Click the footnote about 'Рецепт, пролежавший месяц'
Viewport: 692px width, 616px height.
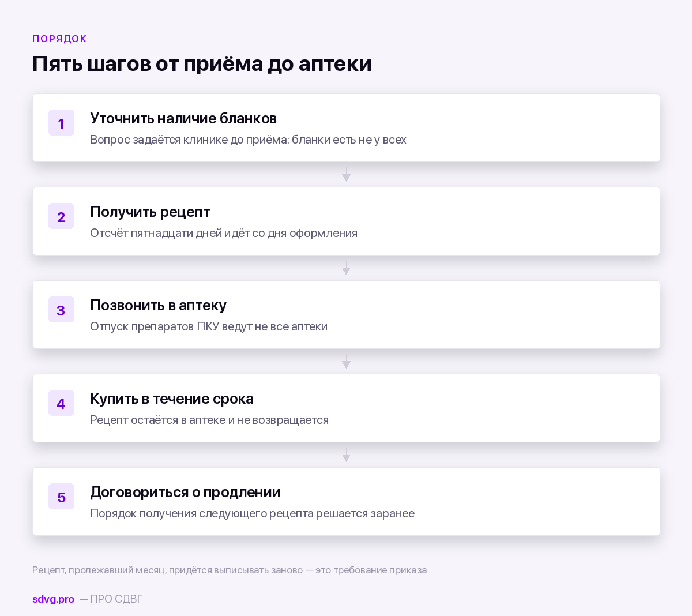pyautogui.click(x=230, y=570)
